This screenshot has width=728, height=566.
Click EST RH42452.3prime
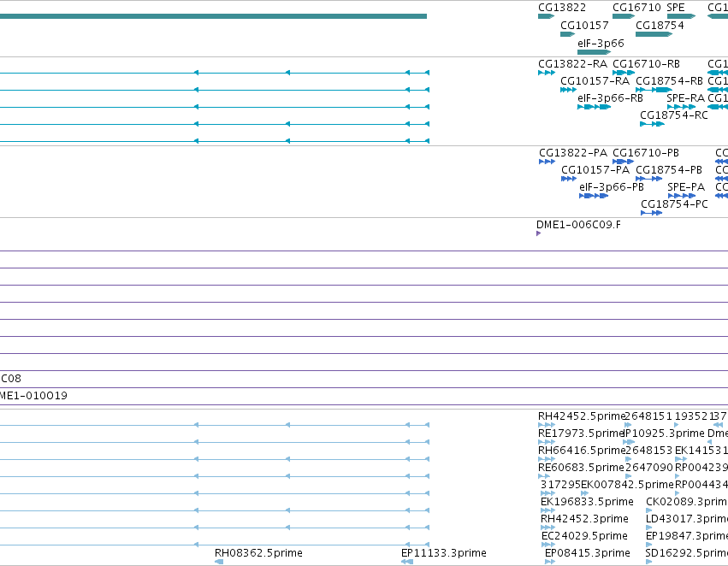(x=584, y=519)
